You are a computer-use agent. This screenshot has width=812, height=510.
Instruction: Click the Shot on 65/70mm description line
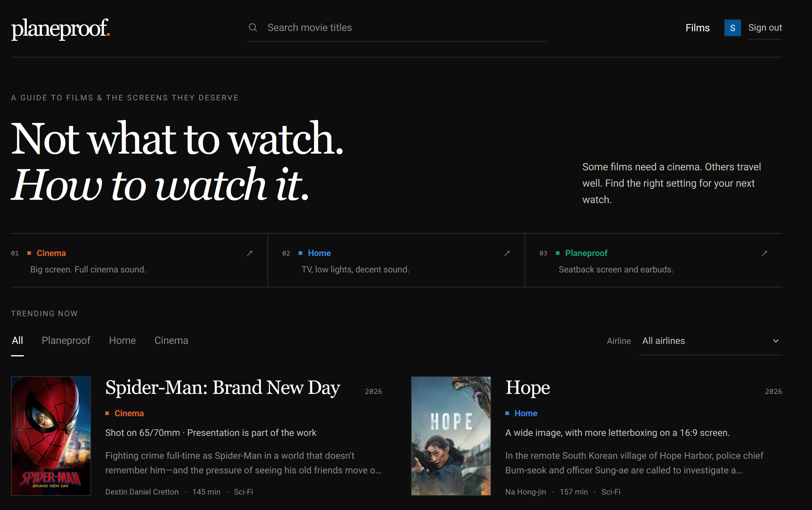click(211, 433)
